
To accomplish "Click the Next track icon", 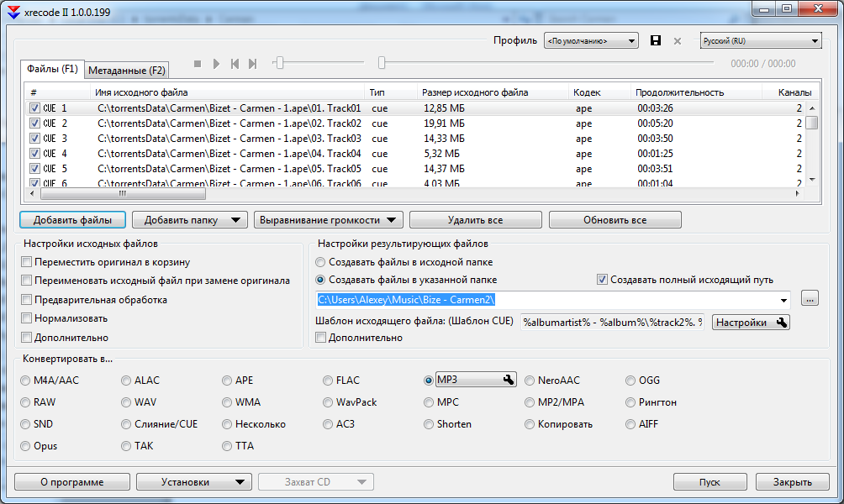I will pos(252,64).
